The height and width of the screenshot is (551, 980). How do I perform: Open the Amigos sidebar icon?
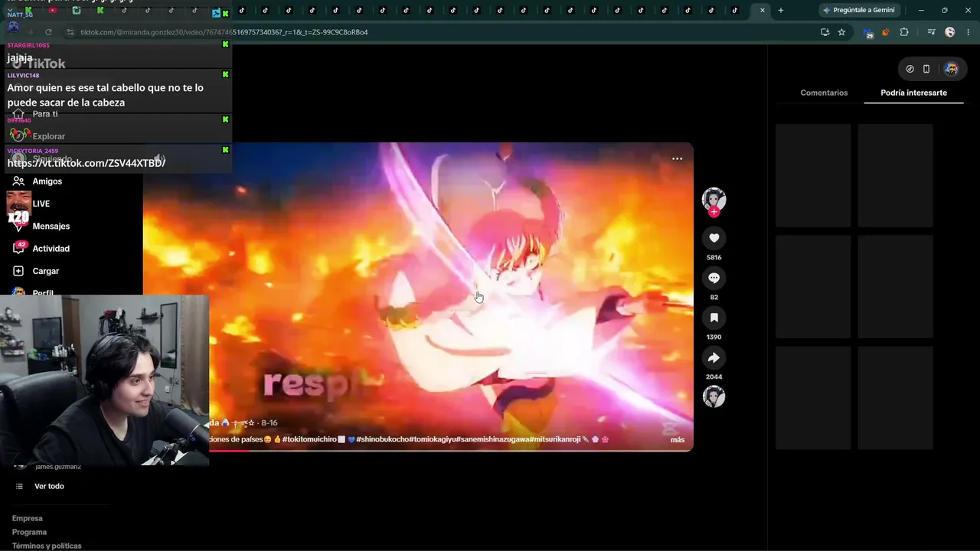(18, 181)
